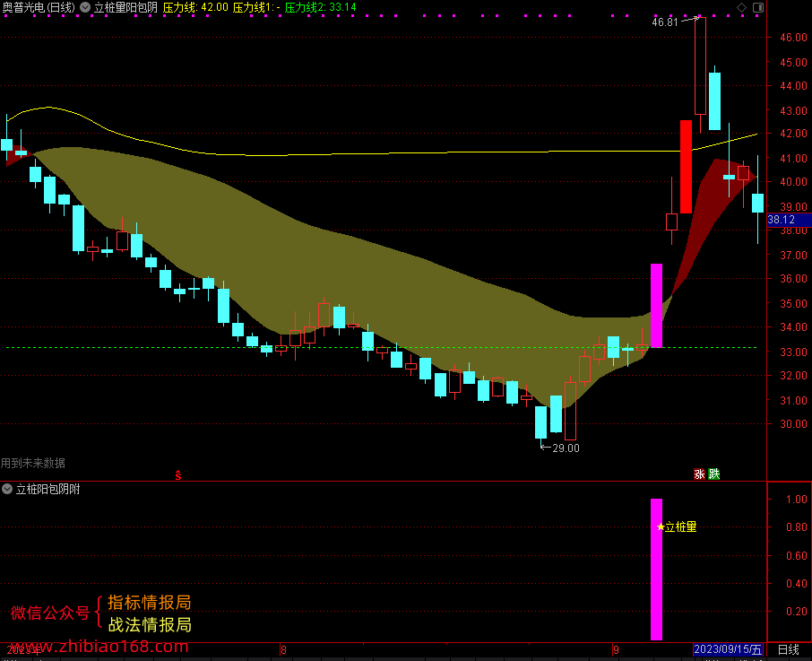Click the current price label 38.12
Image resolution: width=812 pixels, height=661 pixels.
click(x=789, y=220)
